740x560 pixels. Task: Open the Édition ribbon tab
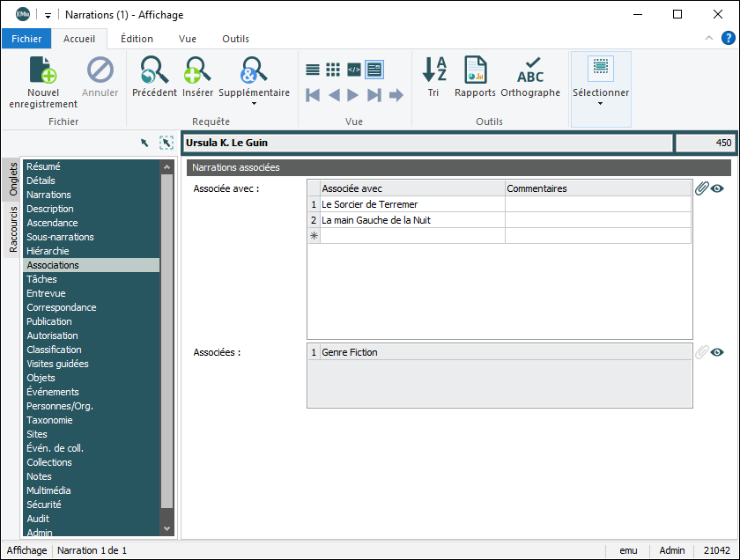[x=137, y=39]
